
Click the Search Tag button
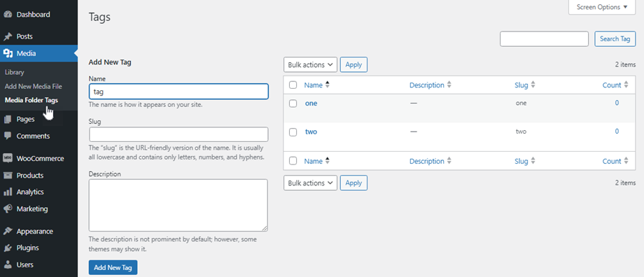[x=615, y=38]
